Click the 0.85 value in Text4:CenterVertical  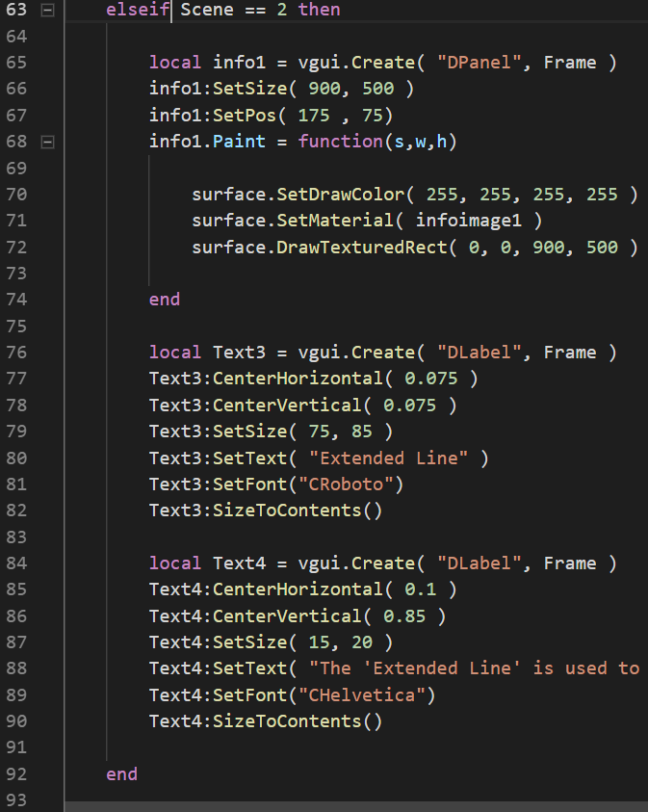404,616
